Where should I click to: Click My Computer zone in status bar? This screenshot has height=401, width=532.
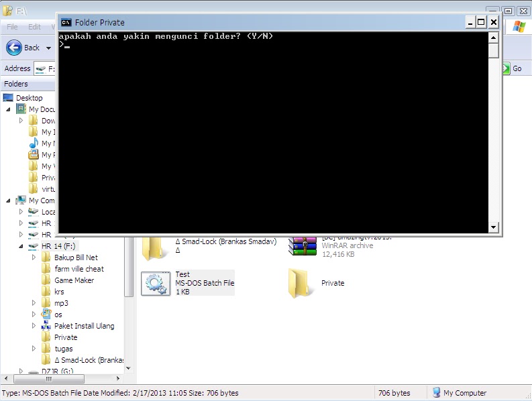(x=460, y=393)
